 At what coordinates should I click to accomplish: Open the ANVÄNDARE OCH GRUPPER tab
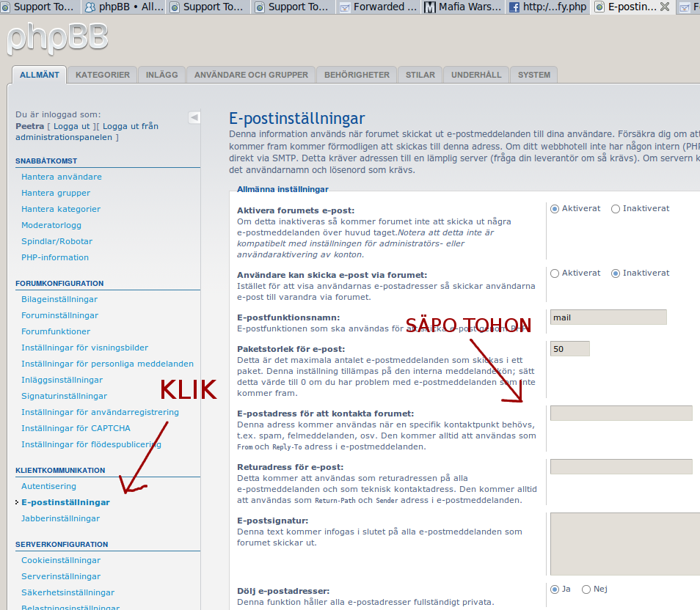tap(251, 75)
